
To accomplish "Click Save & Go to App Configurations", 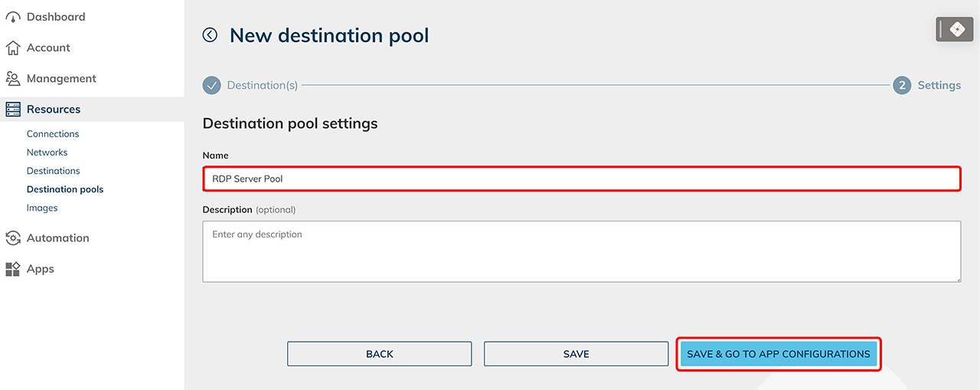I will pos(779,354).
